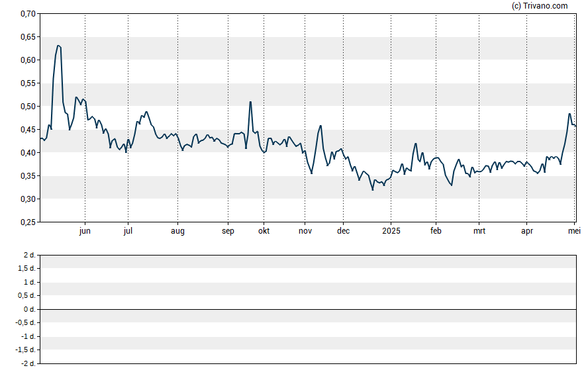Click the 0,55 price axis label

click(28, 83)
